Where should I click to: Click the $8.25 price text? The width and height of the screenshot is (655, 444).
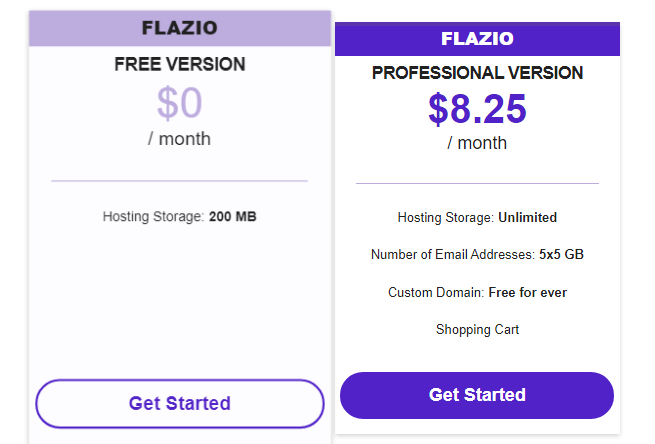pos(477,109)
